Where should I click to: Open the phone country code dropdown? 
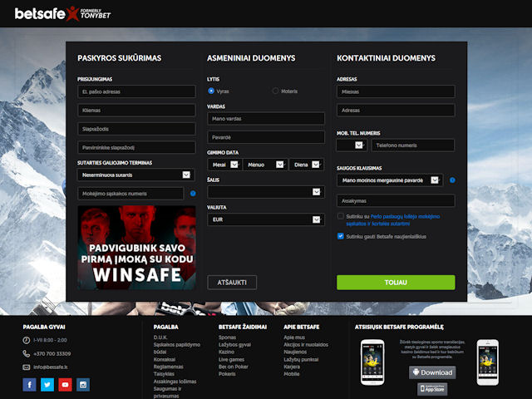click(351, 145)
